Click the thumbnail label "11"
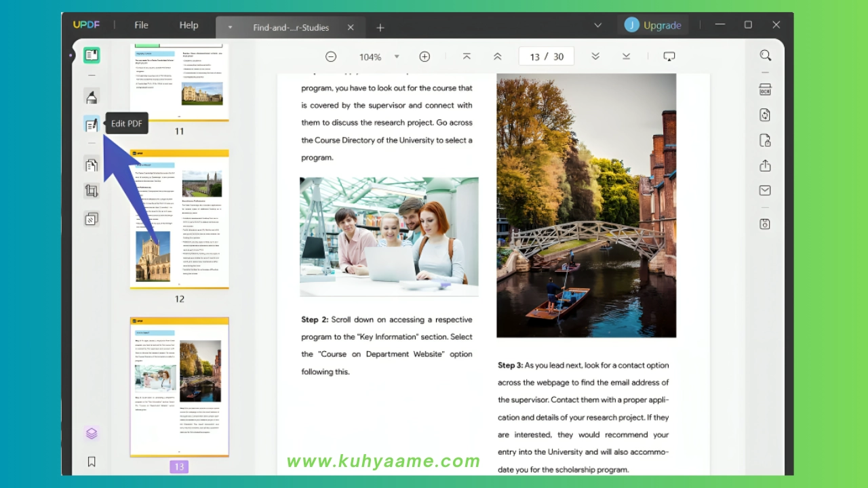 point(179,131)
